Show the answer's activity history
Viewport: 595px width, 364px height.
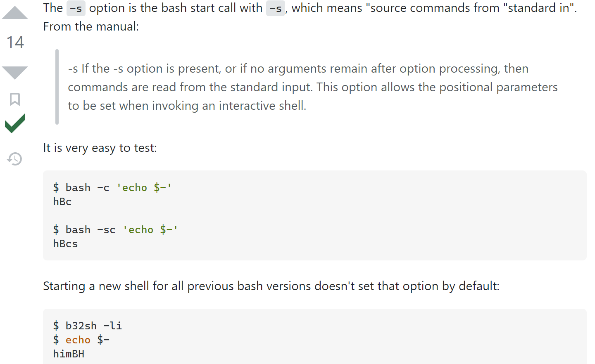pyautogui.click(x=15, y=158)
